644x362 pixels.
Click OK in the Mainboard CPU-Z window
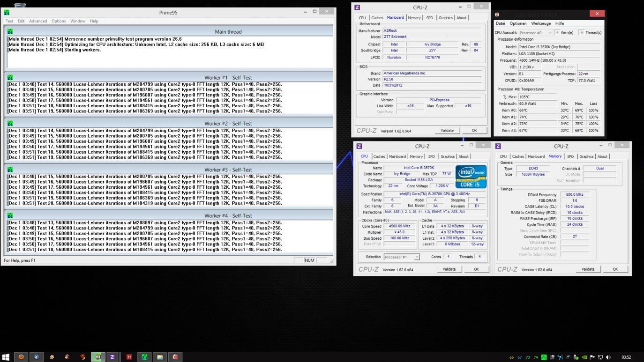tap(474, 130)
